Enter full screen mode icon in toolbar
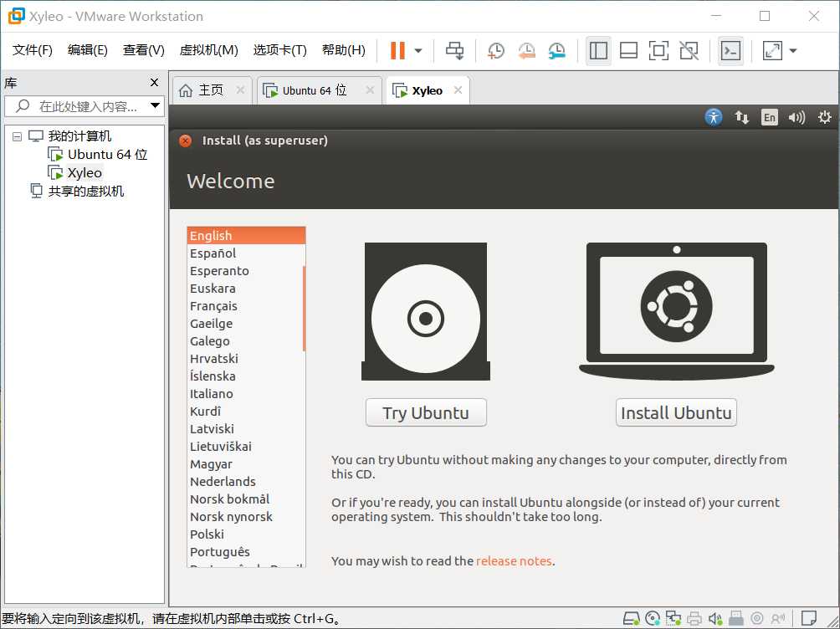 (658, 51)
